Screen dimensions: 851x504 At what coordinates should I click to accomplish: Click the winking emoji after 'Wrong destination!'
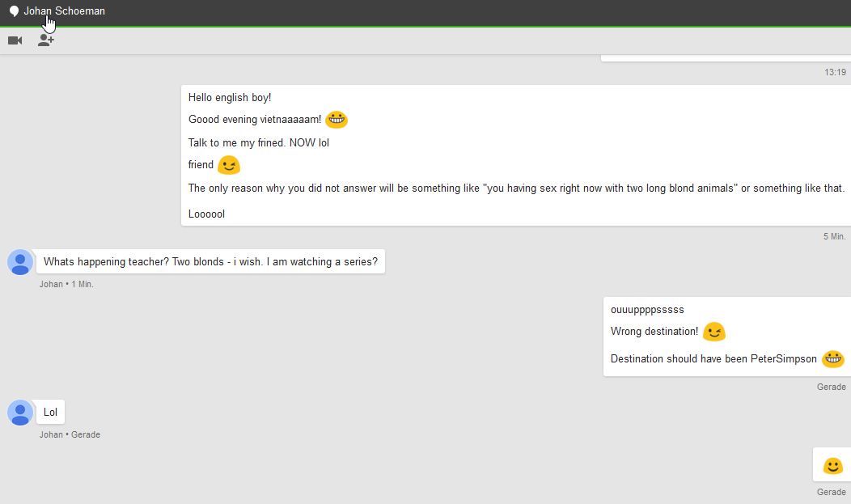pyautogui.click(x=713, y=332)
